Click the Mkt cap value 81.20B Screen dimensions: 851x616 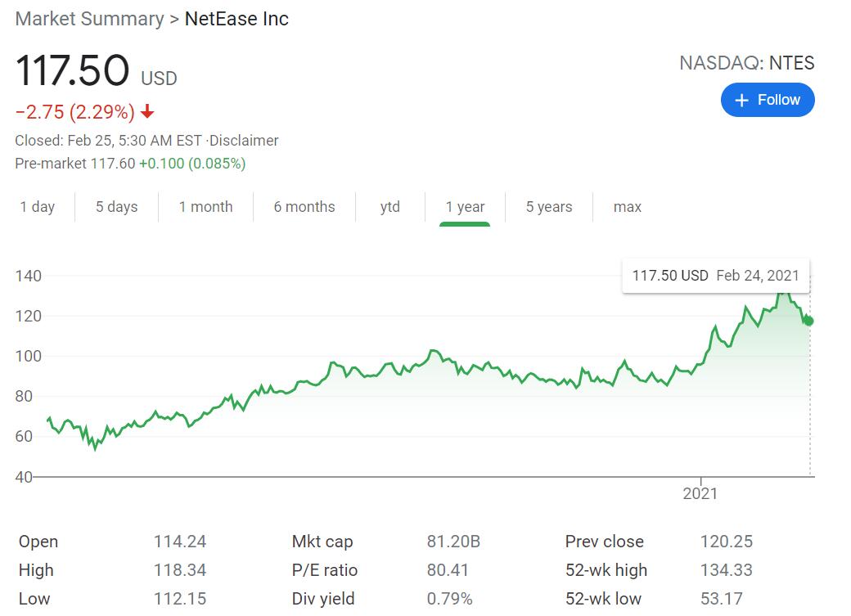[x=453, y=542]
